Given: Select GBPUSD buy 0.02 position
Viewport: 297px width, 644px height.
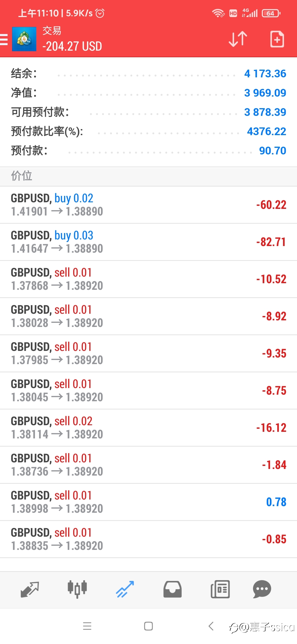Looking at the screenshot, I should [148, 205].
